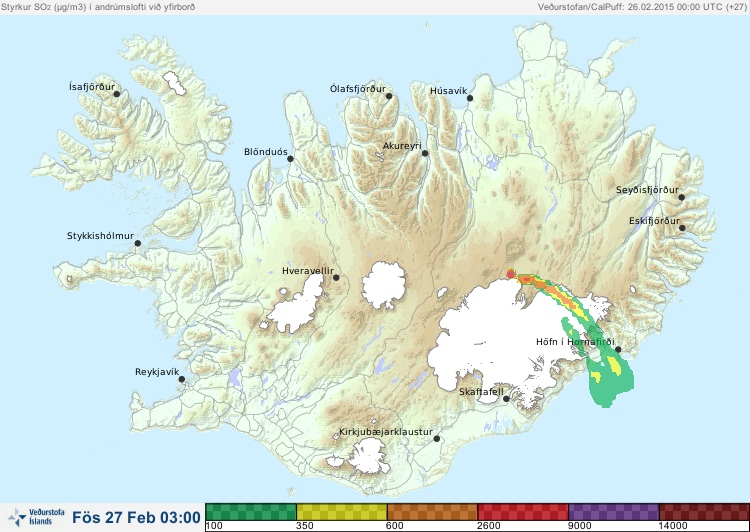This screenshot has height=532, width=750.
Task: Click the Ólafsfjörður marker dot
Action: [389, 96]
